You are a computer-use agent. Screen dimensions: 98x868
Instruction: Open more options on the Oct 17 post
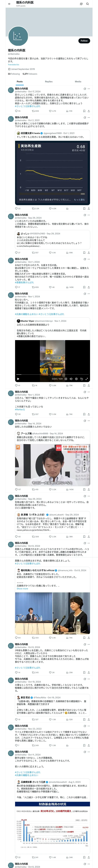89,89
